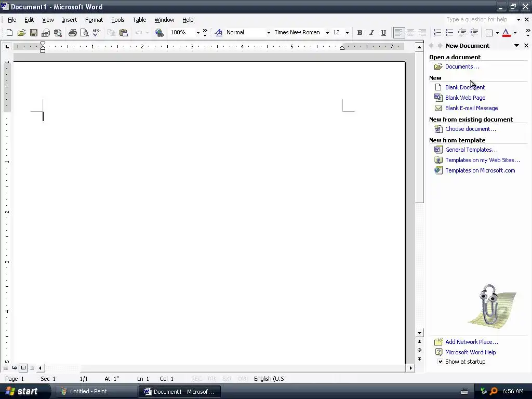Screen dimensions: 532x399
Task: Expand Standard toolbar options chevron
Action: (205, 33)
